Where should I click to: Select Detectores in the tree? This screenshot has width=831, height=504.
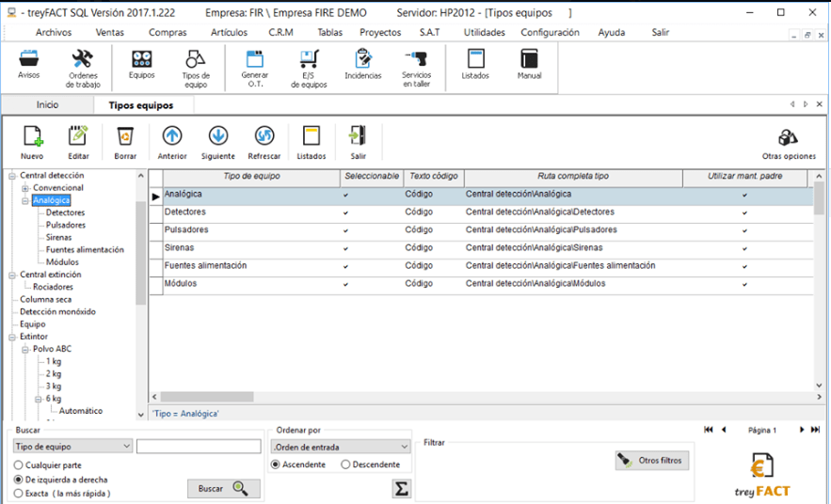(65, 213)
